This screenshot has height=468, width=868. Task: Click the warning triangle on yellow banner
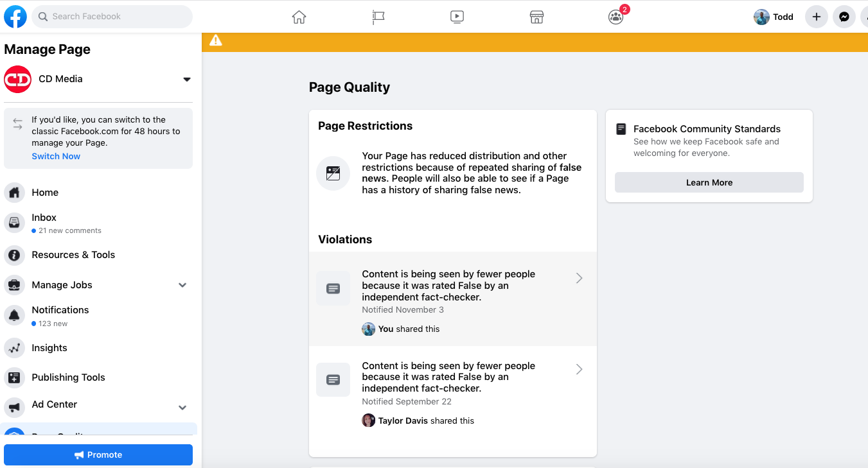[x=216, y=40]
